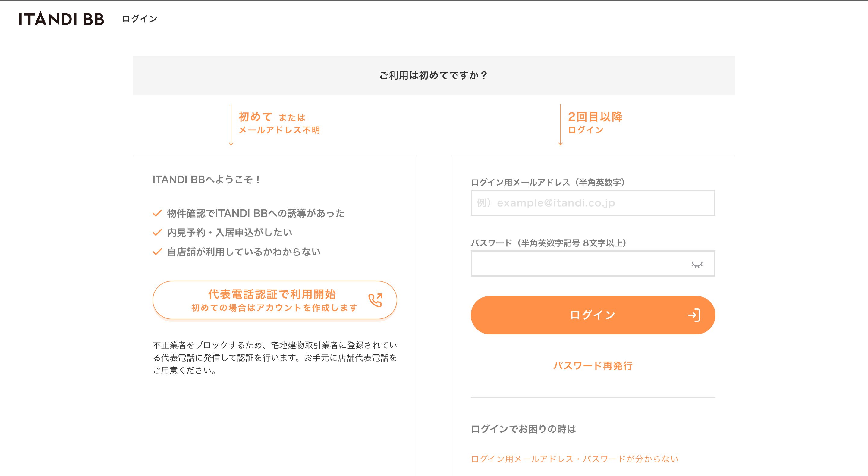Screen dimensions: 868x476
Task: Open the パスワード再発行 link
Action: pos(593,365)
